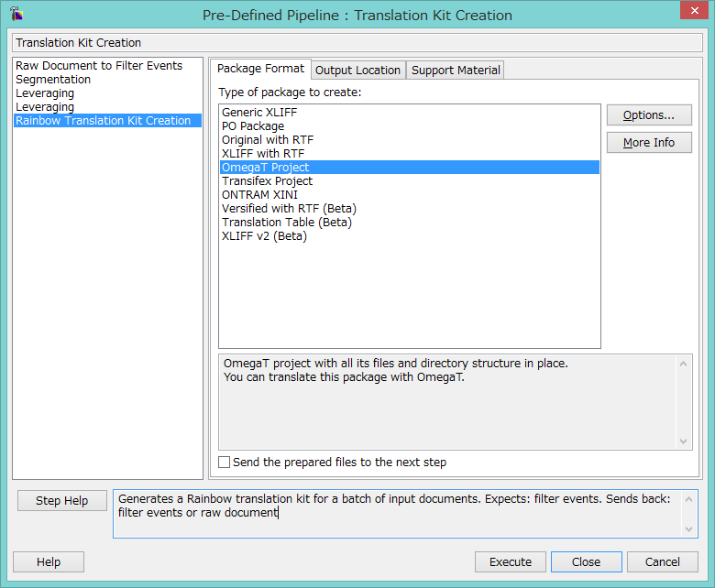Image resolution: width=715 pixels, height=588 pixels.
Task: Open Step Help
Action: [x=62, y=501]
